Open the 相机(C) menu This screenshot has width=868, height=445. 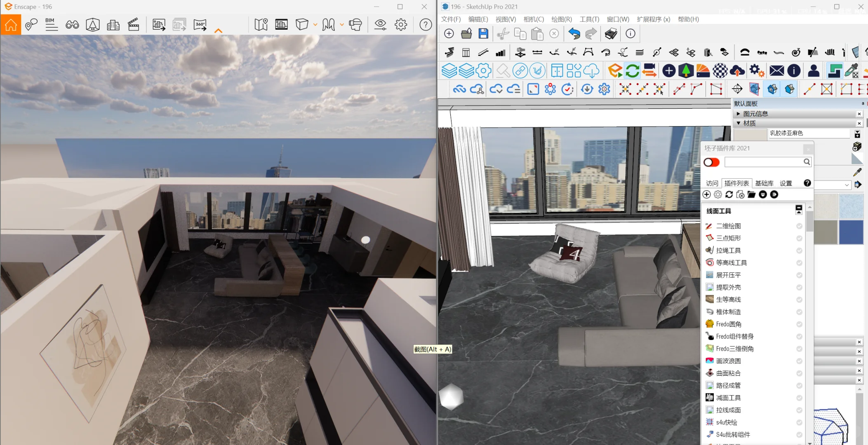(x=534, y=19)
